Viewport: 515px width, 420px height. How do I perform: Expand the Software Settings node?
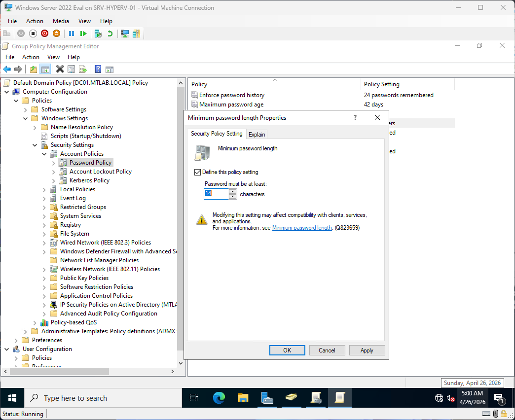pyautogui.click(x=26, y=109)
